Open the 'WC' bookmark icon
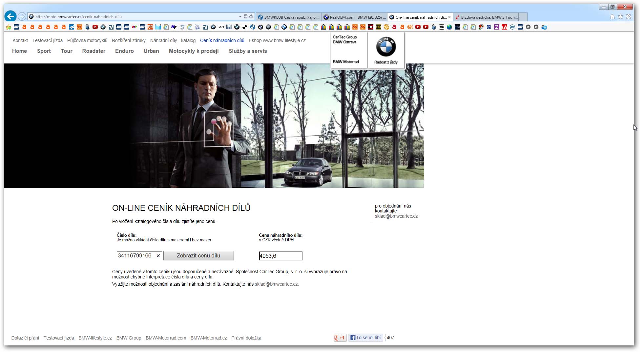Image resolution: width=644 pixels, height=352 pixels. [442, 27]
